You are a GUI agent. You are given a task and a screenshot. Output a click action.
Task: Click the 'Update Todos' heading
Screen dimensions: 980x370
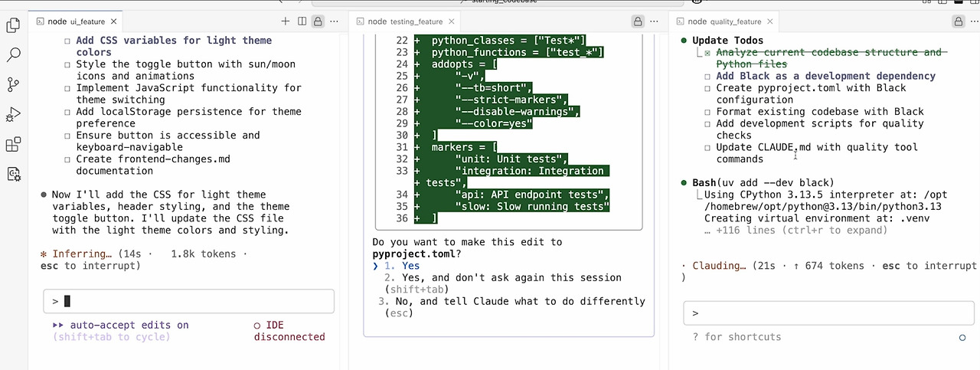[x=727, y=41]
